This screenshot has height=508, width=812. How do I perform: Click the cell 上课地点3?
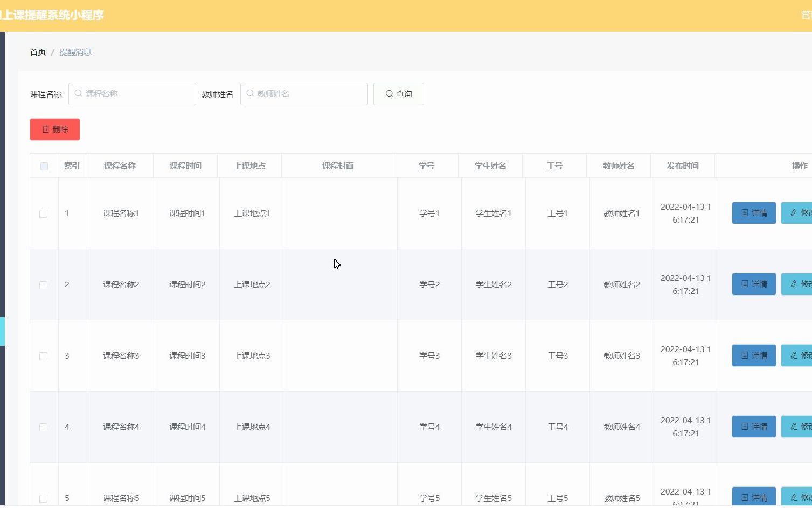[252, 356]
